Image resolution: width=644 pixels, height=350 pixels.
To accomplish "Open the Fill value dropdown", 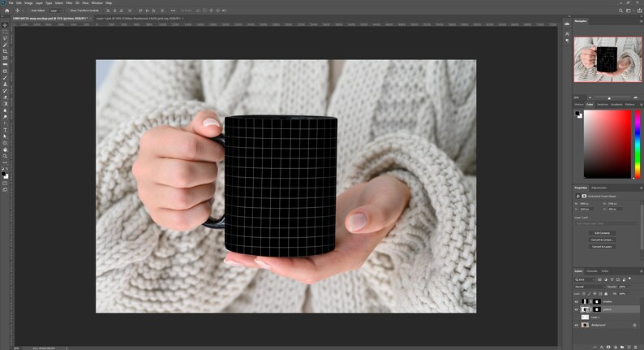I will coord(628,294).
